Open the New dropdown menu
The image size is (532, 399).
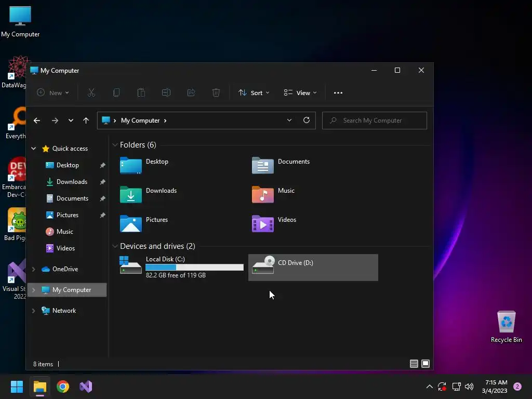click(53, 92)
